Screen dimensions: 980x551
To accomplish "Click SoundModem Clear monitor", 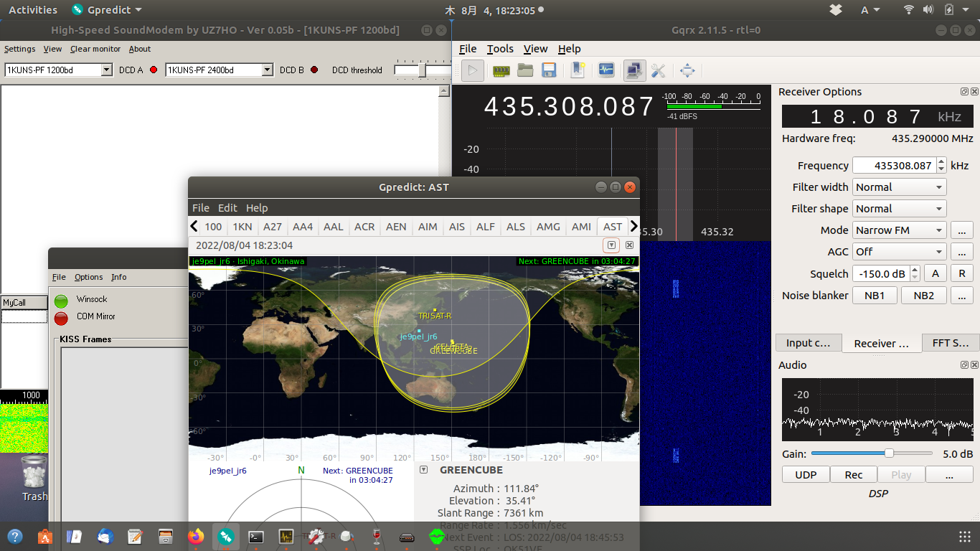I will point(95,49).
